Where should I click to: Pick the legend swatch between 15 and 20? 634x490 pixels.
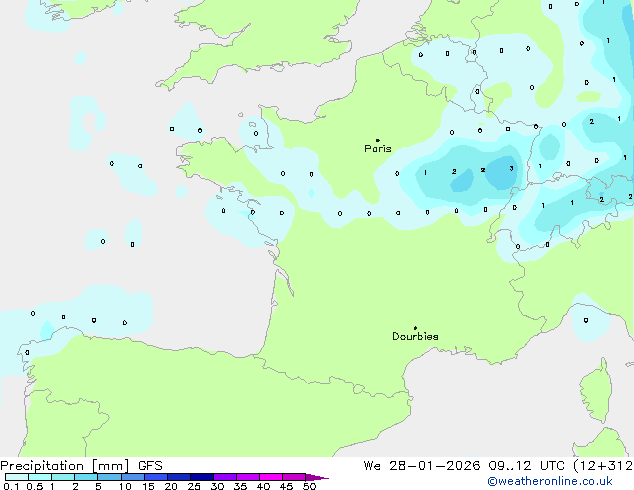pos(156,477)
